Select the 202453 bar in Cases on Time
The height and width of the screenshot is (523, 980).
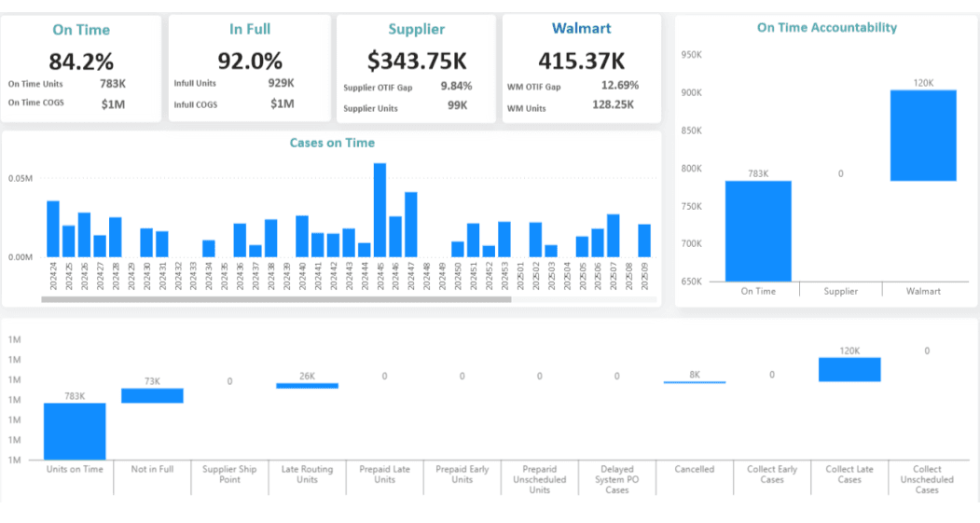[x=504, y=240]
